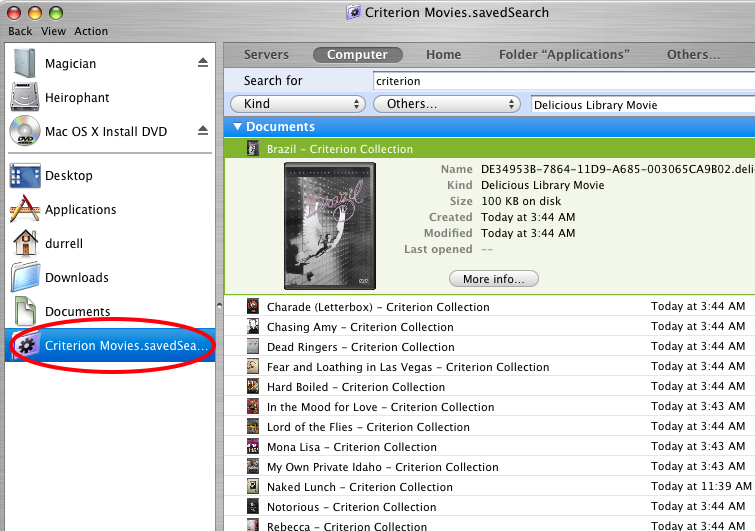Click the More info… button

494,279
